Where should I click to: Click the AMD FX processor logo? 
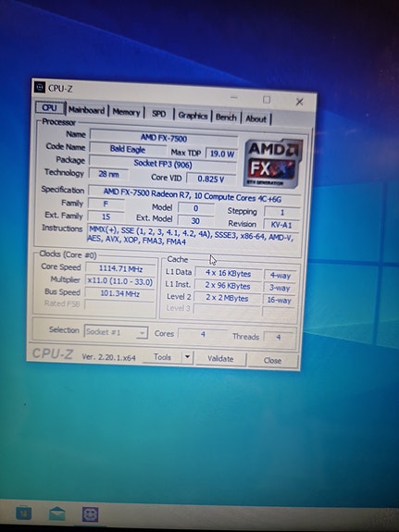click(273, 163)
